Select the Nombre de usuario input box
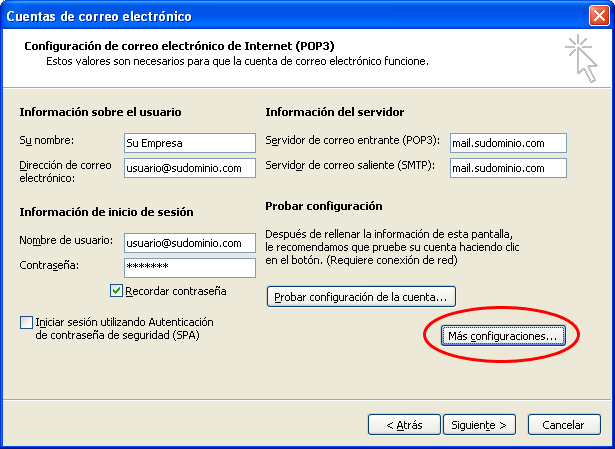The image size is (615, 449). pos(189,243)
